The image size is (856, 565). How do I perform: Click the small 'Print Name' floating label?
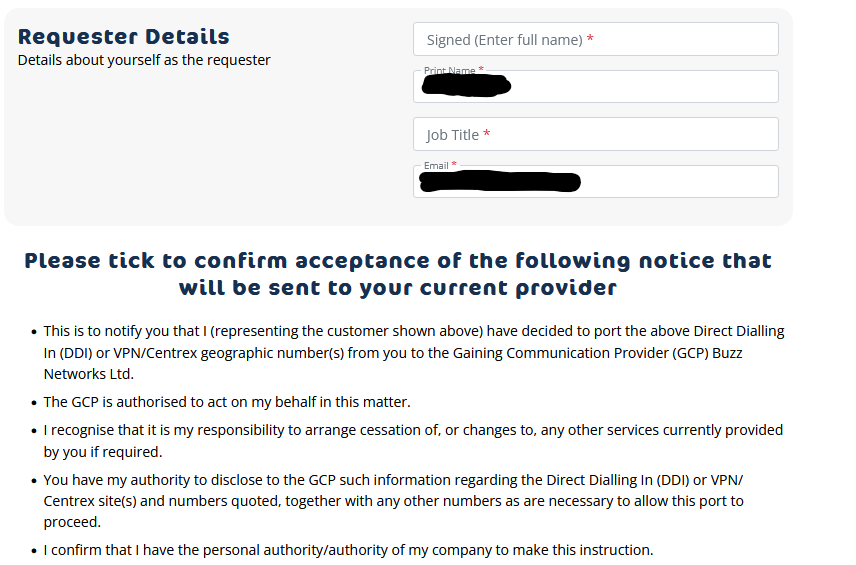[449, 71]
